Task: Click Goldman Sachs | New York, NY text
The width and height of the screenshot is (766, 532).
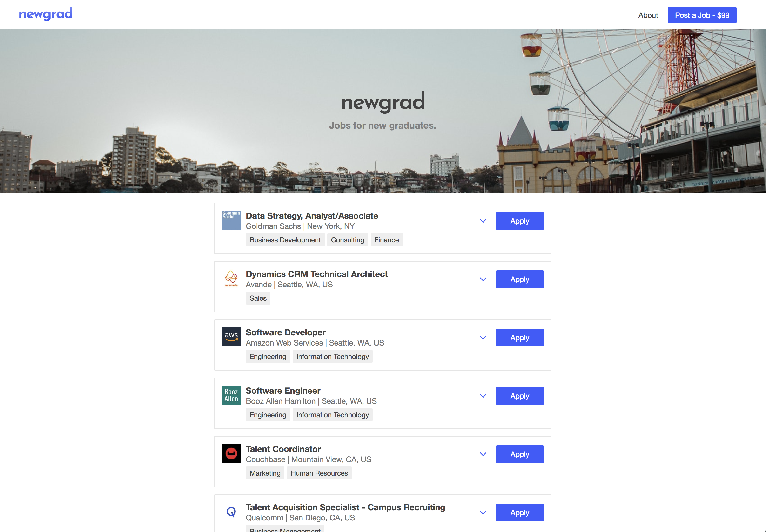Action: point(300,226)
